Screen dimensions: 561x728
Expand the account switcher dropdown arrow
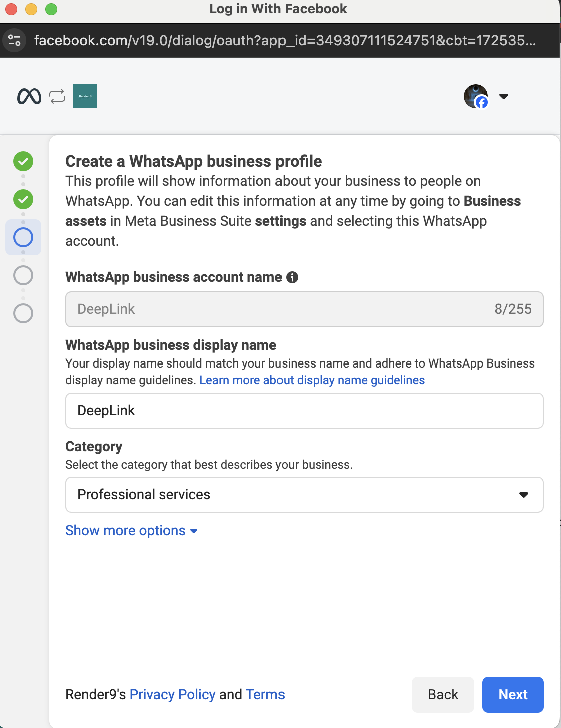(504, 96)
